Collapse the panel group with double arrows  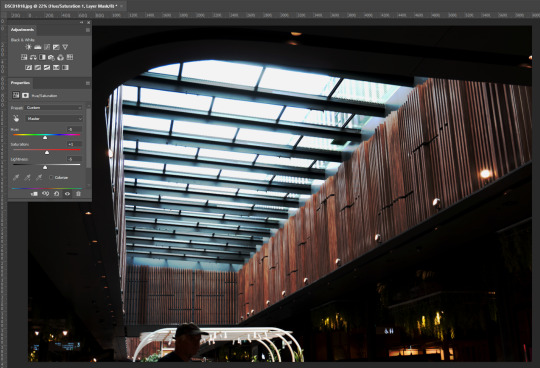click(82, 22)
